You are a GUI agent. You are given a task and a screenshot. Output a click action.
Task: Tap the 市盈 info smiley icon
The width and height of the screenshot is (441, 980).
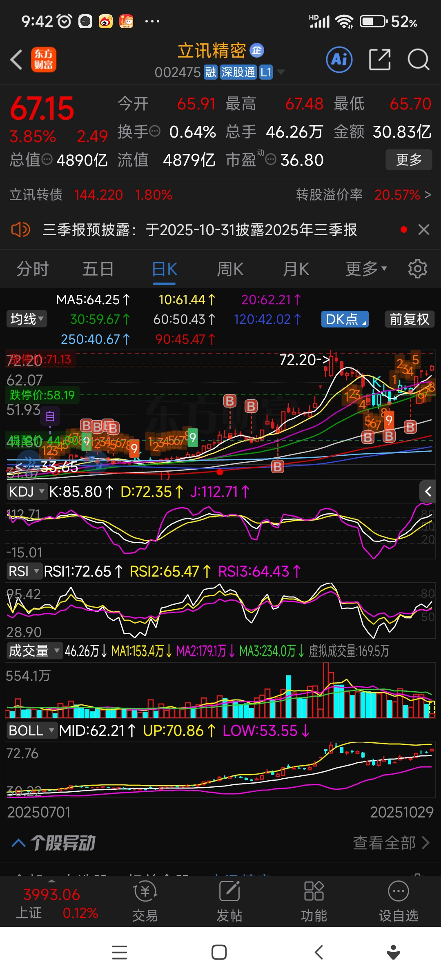click(x=271, y=159)
